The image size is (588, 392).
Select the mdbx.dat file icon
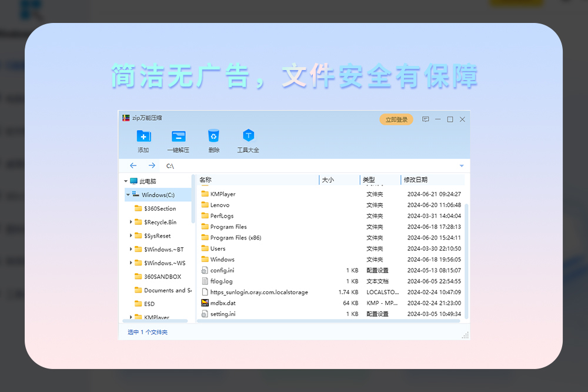[x=205, y=303]
